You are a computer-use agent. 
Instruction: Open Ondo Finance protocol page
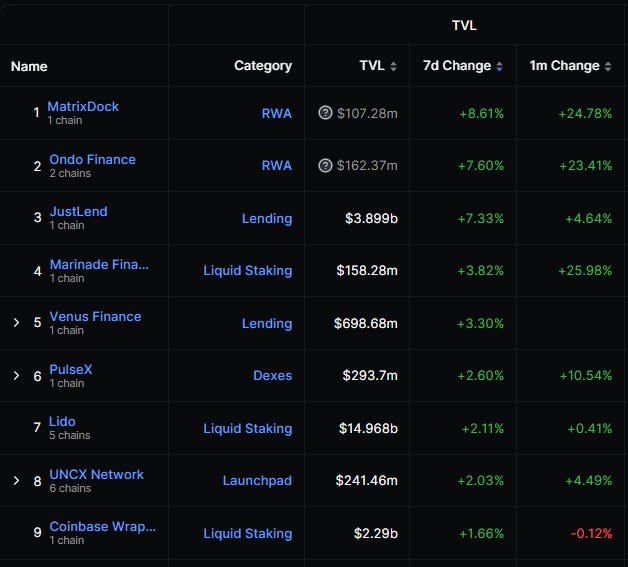click(93, 159)
